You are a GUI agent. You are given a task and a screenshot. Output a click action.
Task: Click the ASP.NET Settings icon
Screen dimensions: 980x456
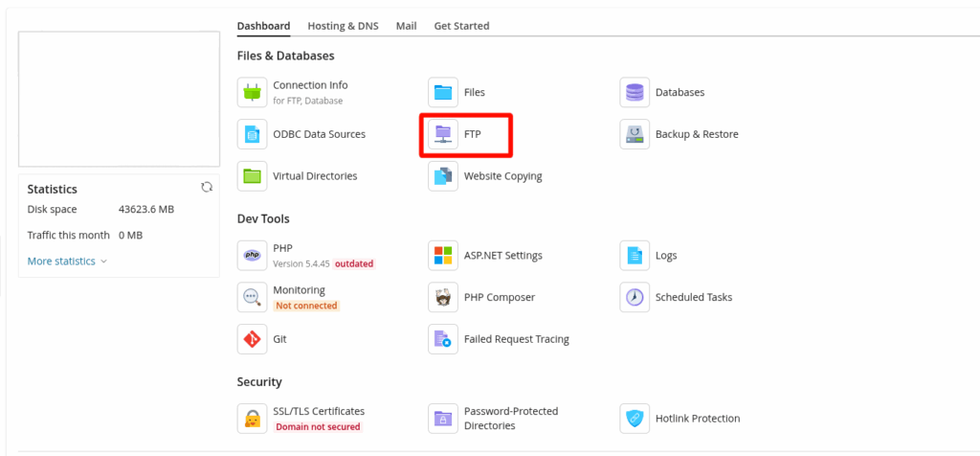click(x=443, y=256)
